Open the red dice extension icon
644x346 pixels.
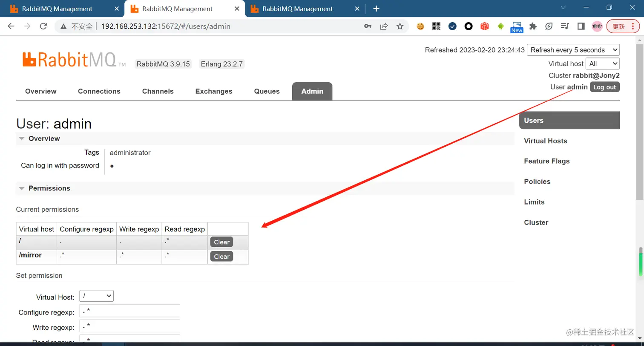coord(485,26)
